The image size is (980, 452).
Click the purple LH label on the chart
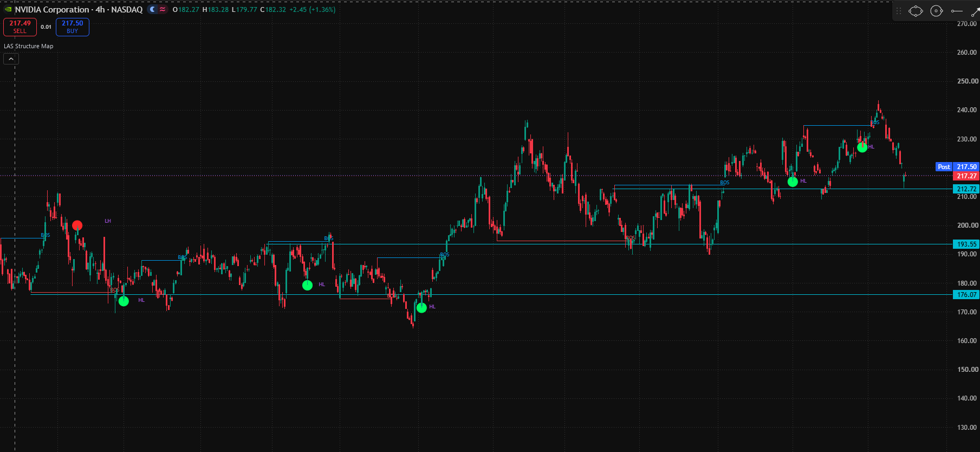coord(108,221)
